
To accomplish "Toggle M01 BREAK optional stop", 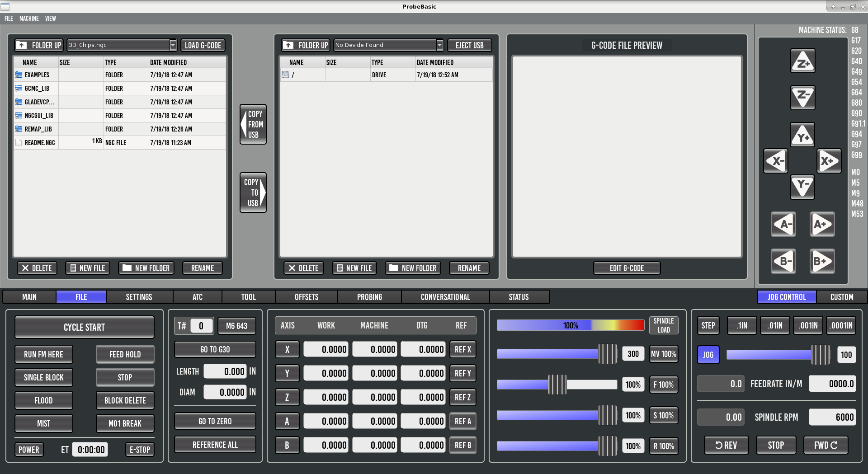I will (125, 423).
